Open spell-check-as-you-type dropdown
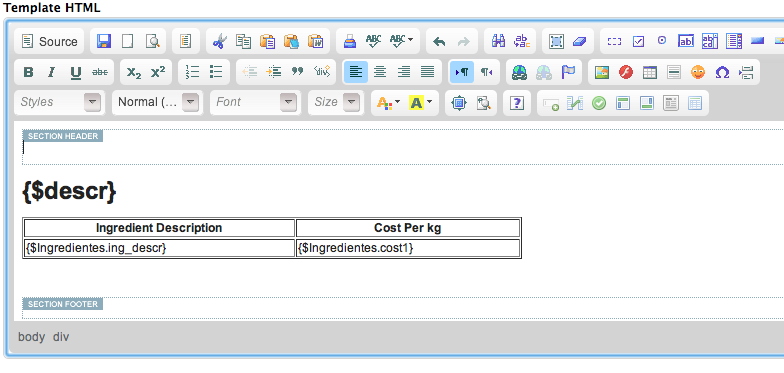Viewport: 784px width, 373px height. (x=402, y=42)
